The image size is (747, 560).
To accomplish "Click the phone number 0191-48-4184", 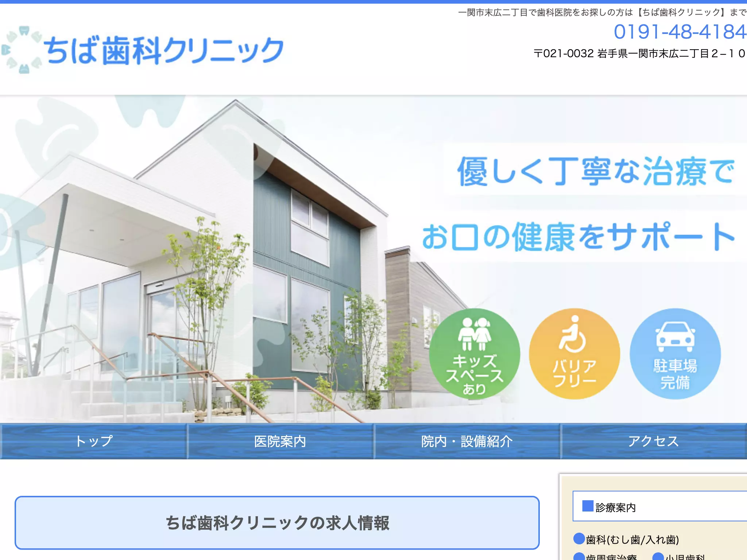I will [680, 32].
